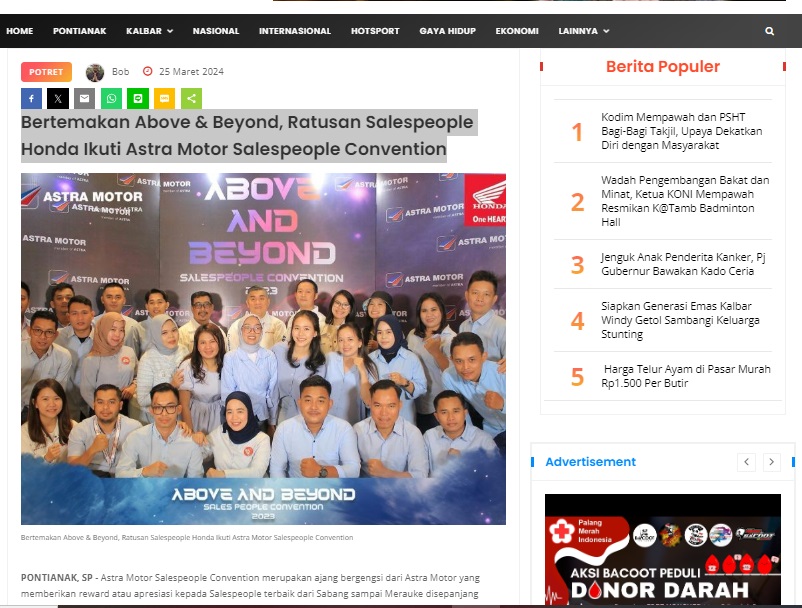Click the 'PONTIANAK, SP' article opening paragraph
Viewport: 802px width, 608px height.
(250, 586)
